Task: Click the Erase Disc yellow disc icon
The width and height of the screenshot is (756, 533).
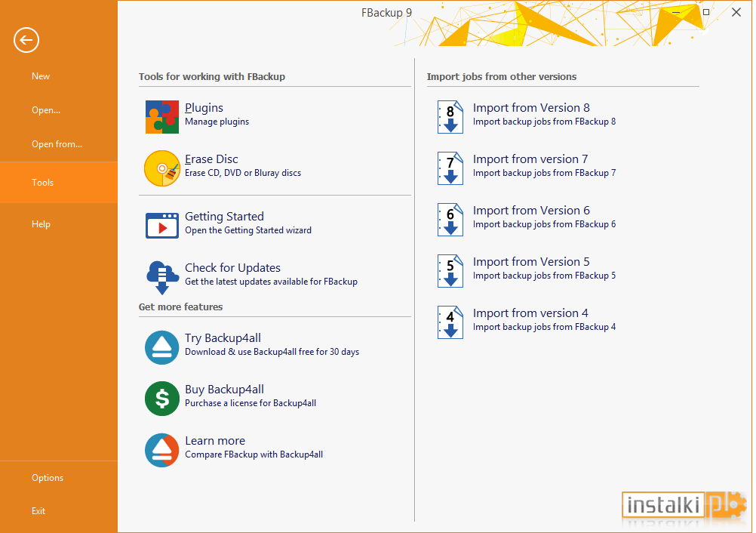Action: 162,168
